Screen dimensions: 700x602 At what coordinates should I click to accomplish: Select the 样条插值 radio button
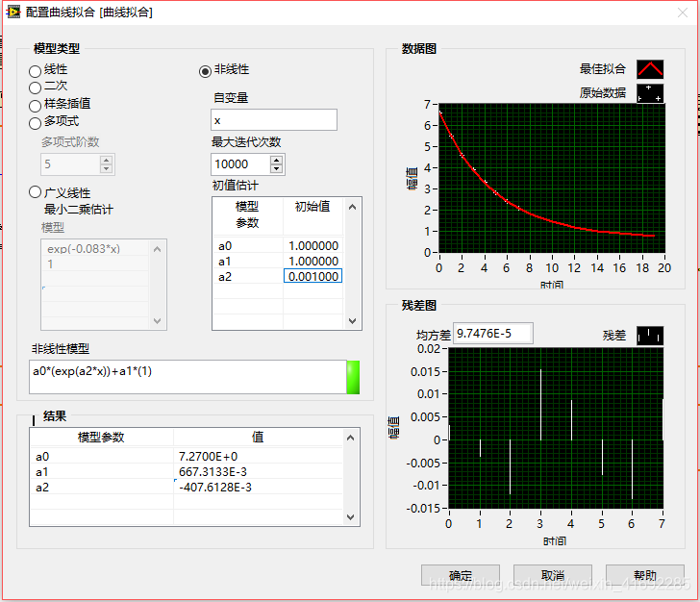pyautogui.click(x=35, y=106)
